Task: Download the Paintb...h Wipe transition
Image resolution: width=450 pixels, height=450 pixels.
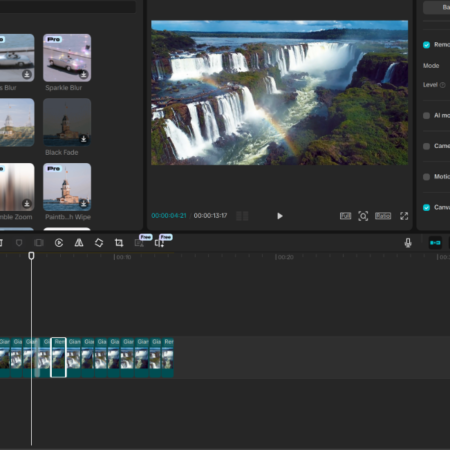Action: point(84,203)
